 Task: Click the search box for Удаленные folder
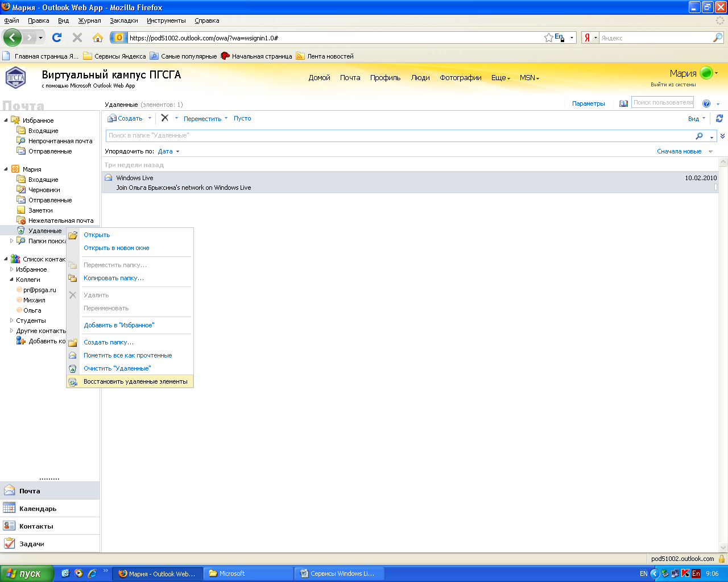(400, 136)
